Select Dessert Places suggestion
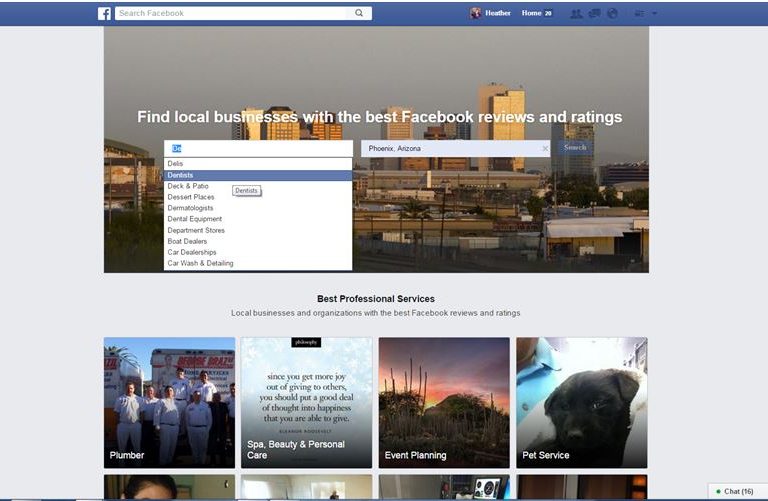This screenshot has width=768, height=501. (258, 197)
